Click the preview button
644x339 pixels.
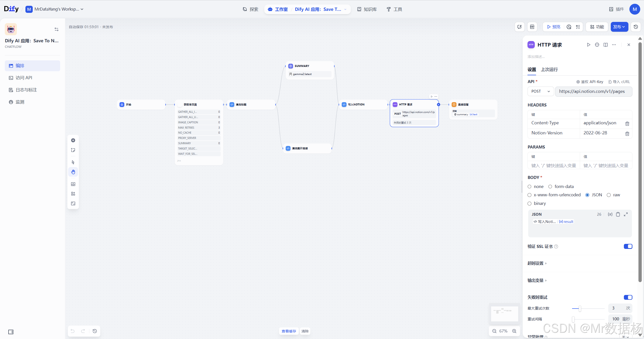pyautogui.click(x=554, y=27)
